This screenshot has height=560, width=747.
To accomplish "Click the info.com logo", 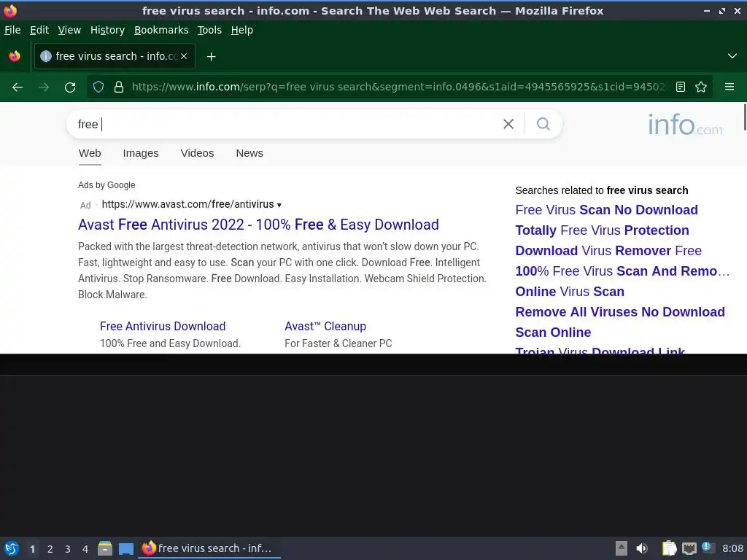I will click(x=685, y=125).
